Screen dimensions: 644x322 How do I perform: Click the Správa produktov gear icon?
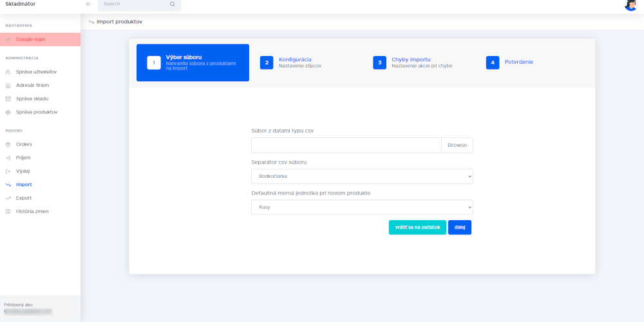point(8,112)
